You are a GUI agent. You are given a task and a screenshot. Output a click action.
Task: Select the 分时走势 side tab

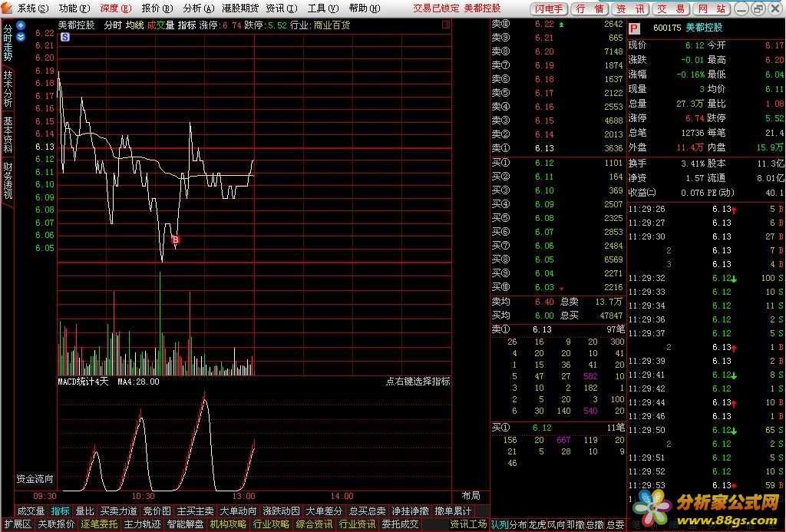[8, 43]
